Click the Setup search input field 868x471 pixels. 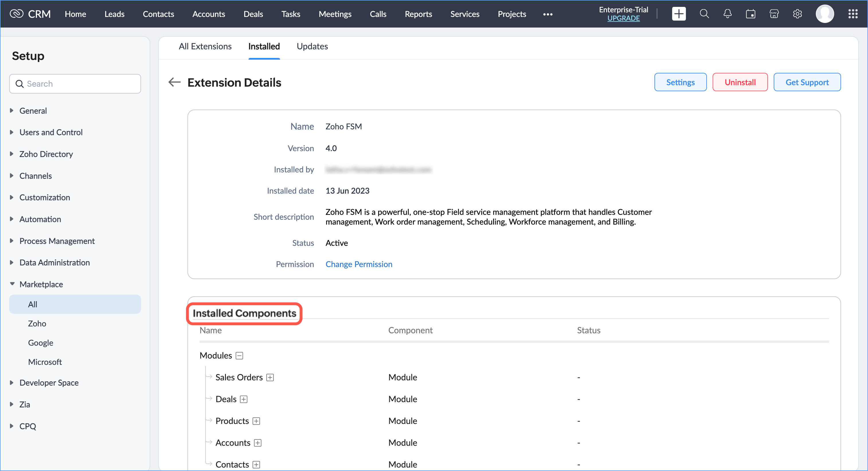coord(75,84)
